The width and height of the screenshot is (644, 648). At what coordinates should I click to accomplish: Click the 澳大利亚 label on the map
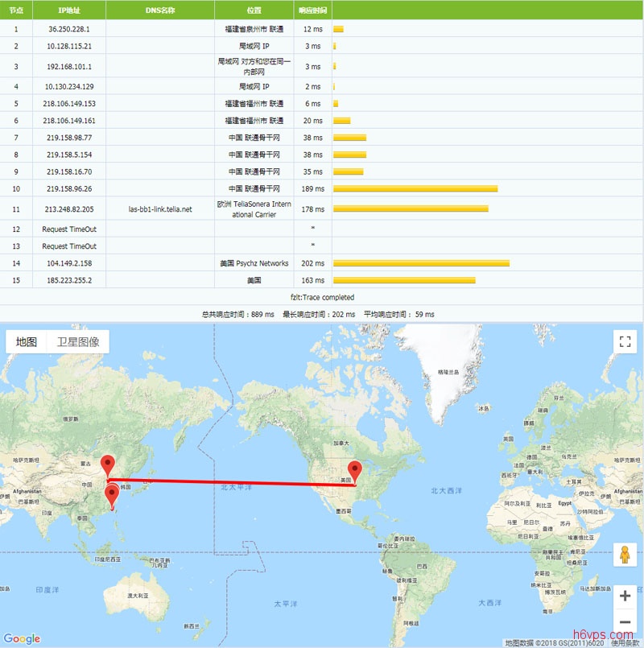138,596
